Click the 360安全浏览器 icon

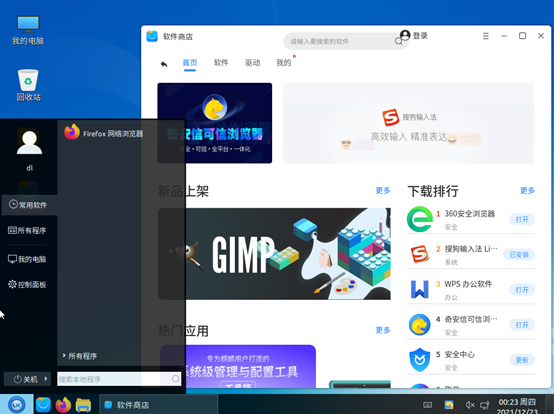420,219
